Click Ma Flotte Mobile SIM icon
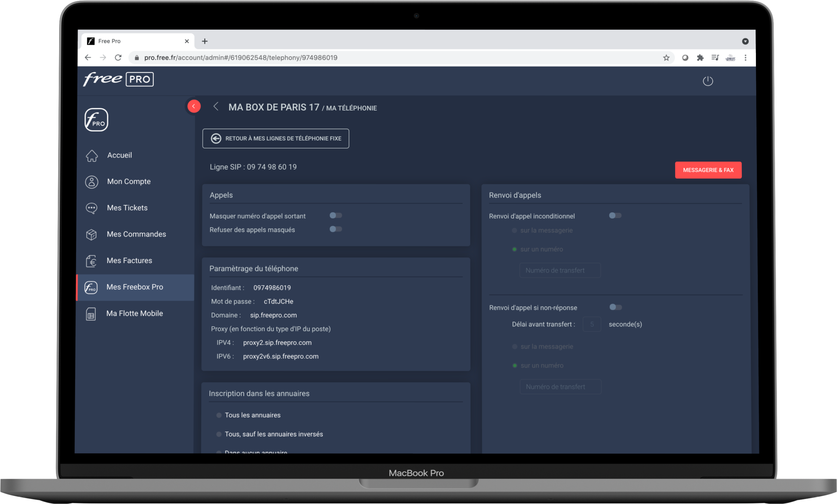This screenshot has height=504, width=837. [91, 314]
